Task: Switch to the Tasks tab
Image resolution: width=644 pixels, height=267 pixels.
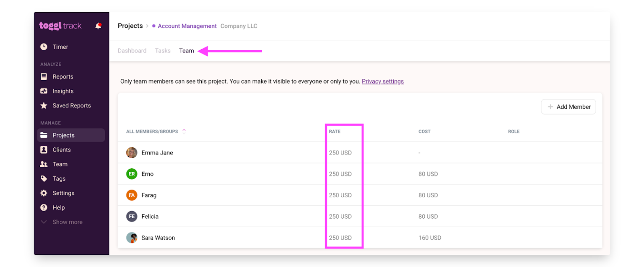Action: coord(163,50)
